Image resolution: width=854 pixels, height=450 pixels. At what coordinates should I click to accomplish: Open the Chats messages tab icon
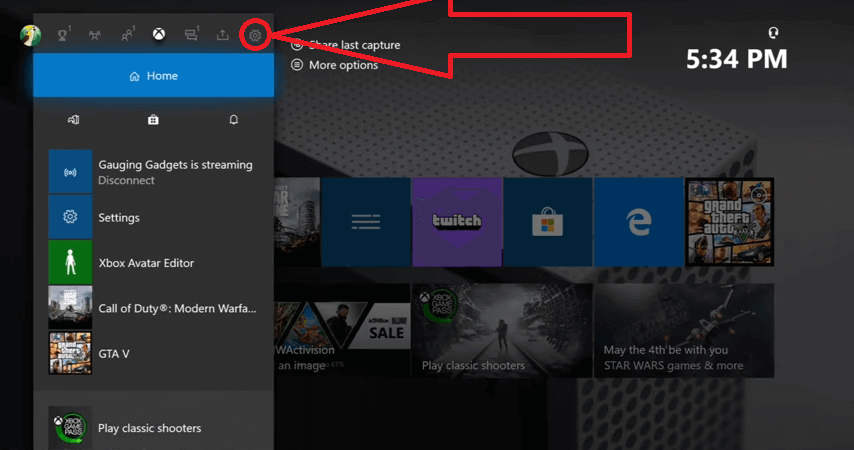click(x=191, y=35)
